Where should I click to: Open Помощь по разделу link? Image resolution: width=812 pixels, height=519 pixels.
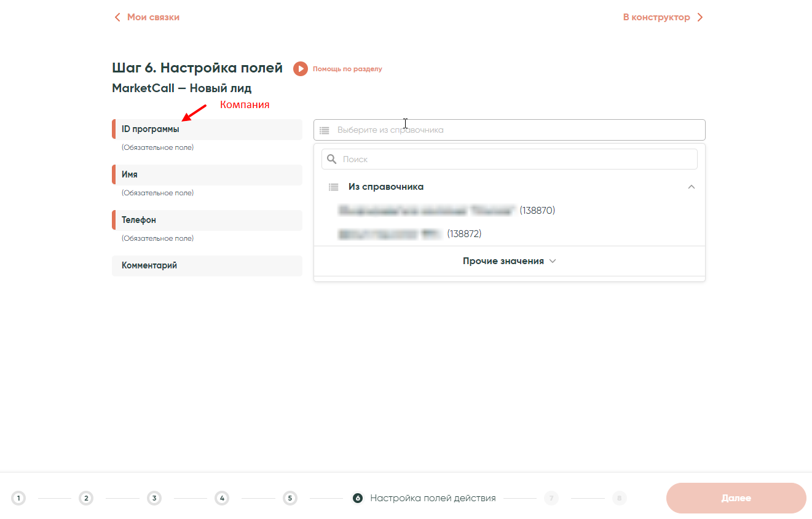pos(347,69)
